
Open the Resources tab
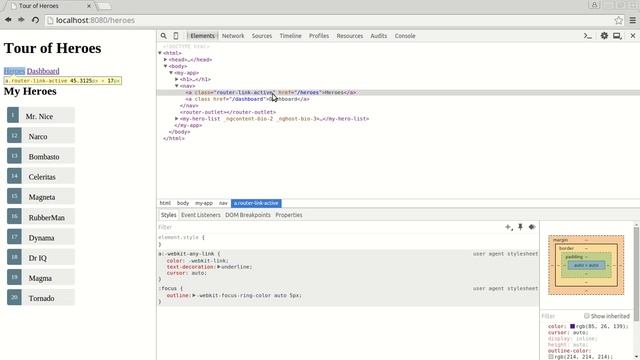point(350,36)
